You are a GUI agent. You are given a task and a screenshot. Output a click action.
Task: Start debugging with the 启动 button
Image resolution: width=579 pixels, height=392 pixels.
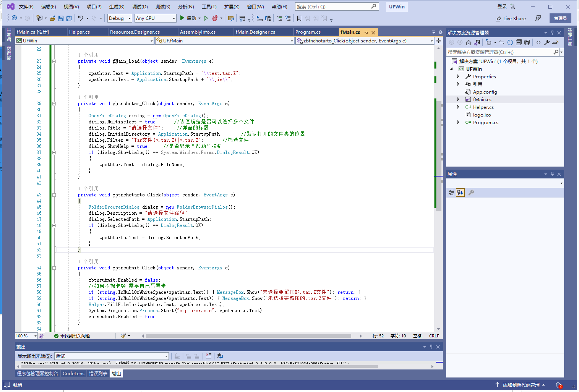[x=188, y=18]
